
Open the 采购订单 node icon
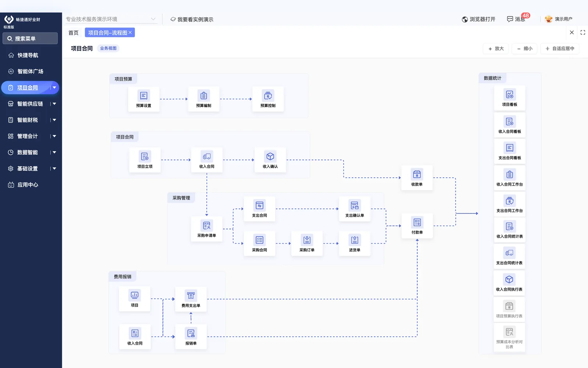tap(307, 240)
